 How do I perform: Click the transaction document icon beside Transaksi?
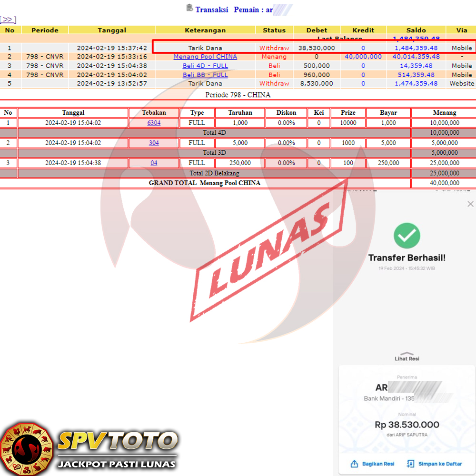pos(189,8)
